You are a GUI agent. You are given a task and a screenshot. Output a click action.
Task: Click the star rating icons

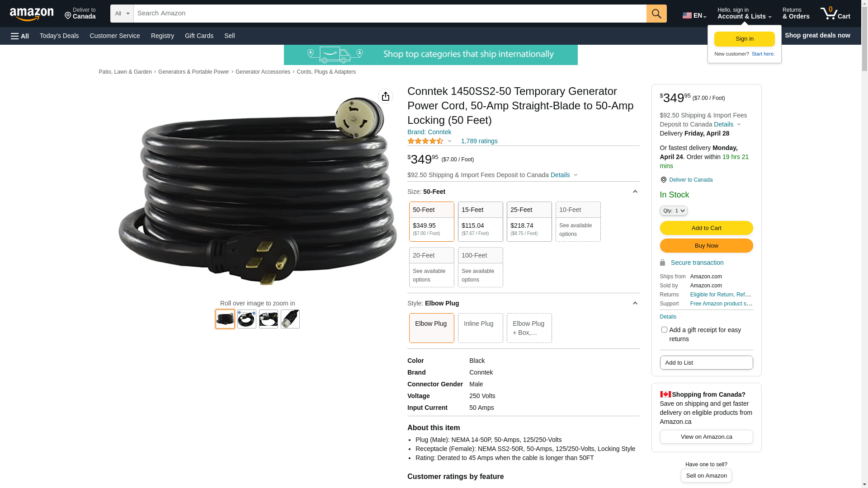click(425, 141)
